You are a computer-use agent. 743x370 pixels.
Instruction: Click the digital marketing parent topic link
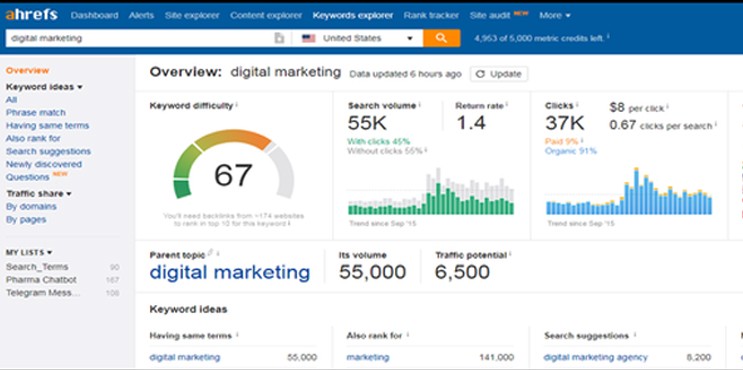[230, 272]
